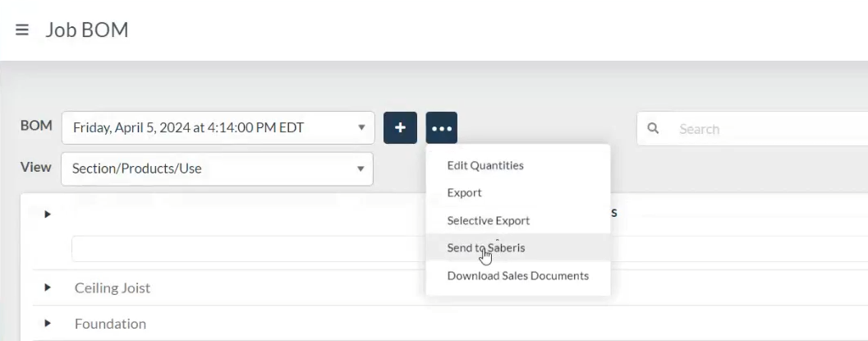
Task: Open the hamburger navigation menu
Action: coord(22,30)
